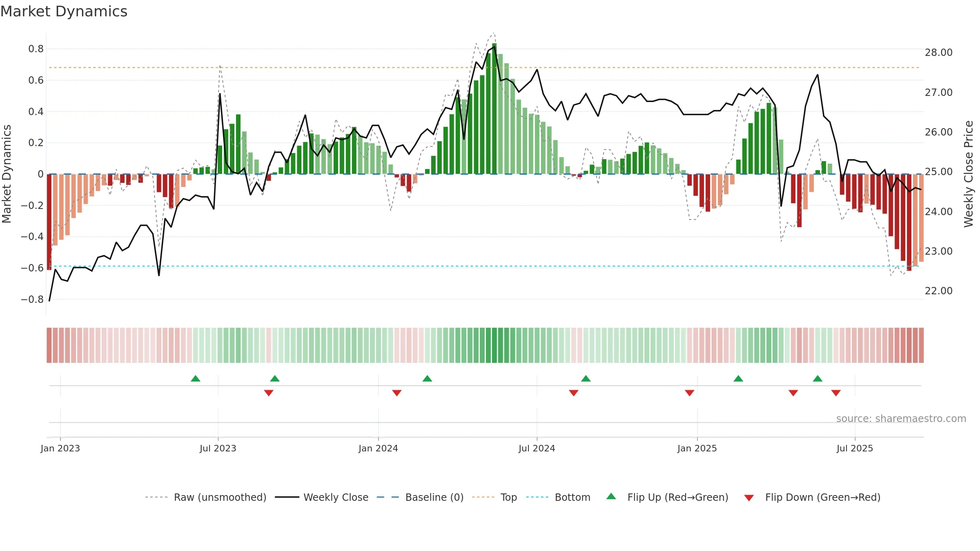Select the red flip-down marker after Jul 2023

(x=269, y=393)
